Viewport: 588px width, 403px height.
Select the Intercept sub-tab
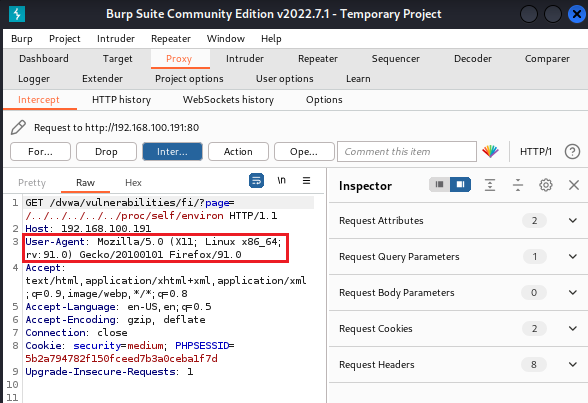pos(39,100)
